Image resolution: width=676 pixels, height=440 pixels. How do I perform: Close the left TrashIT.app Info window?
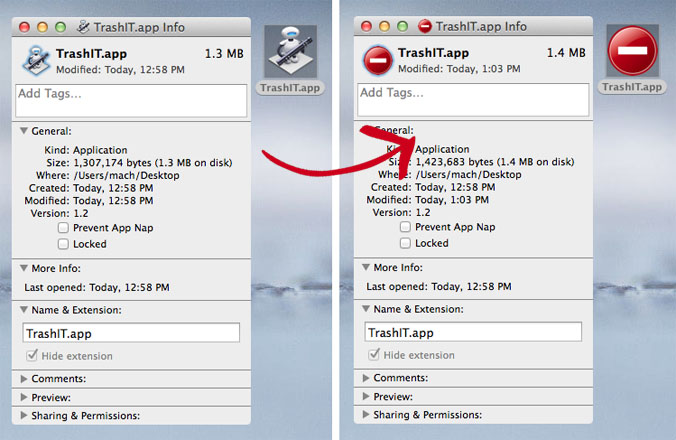click(x=23, y=25)
